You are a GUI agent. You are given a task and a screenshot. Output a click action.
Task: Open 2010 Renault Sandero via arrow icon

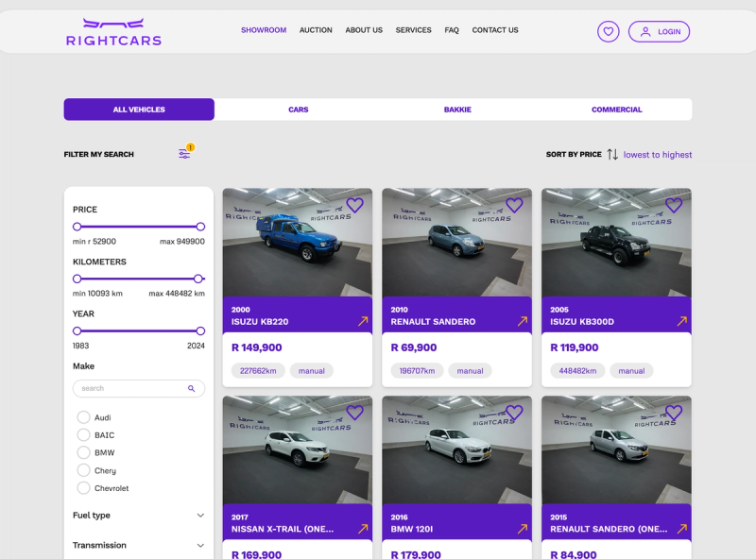(x=523, y=321)
